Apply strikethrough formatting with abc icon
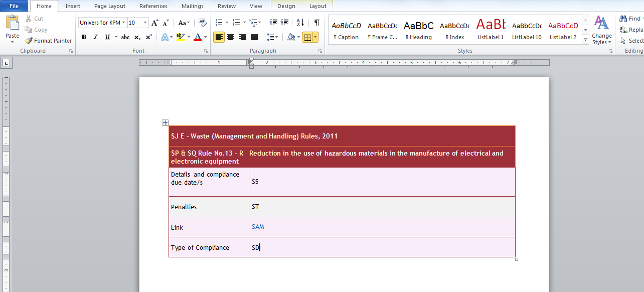 (125, 37)
